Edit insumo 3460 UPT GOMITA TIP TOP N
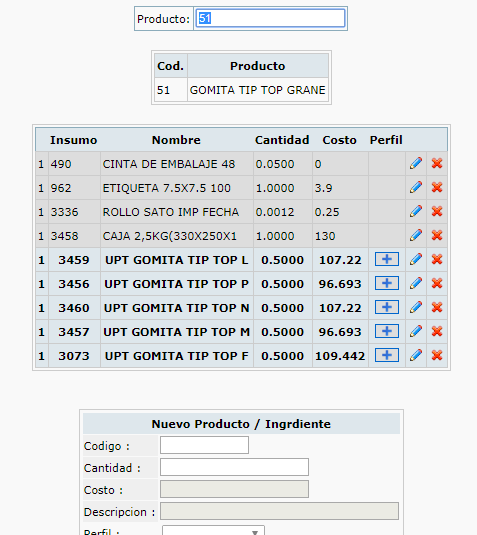Viewport: 477px width, 535px height. (416, 307)
